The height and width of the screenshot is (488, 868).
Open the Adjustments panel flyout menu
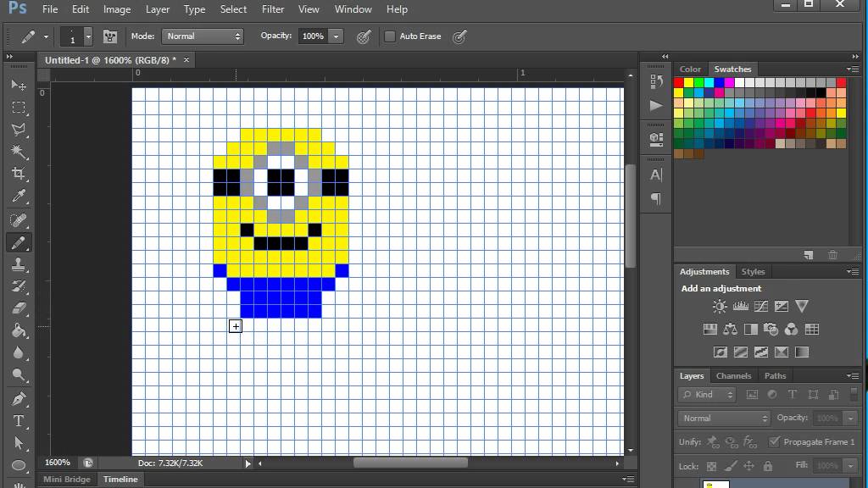[x=853, y=272]
